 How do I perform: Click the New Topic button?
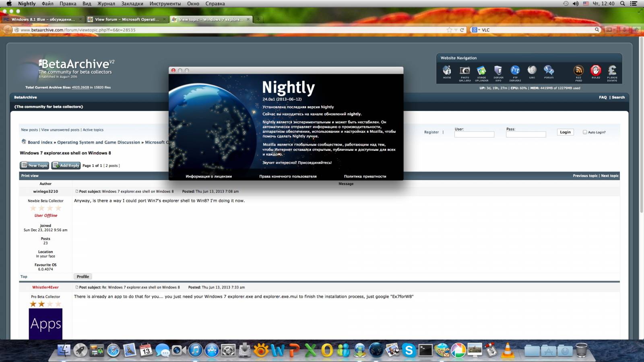[x=35, y=165]
